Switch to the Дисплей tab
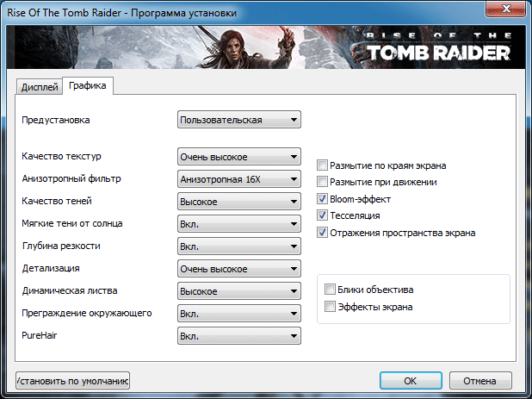 (x=40, y=87)
